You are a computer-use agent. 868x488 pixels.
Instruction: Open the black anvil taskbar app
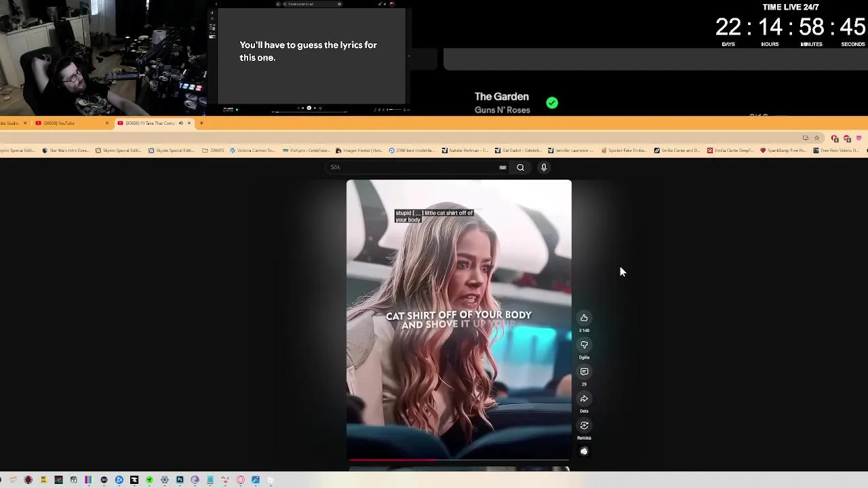(134, 480)
